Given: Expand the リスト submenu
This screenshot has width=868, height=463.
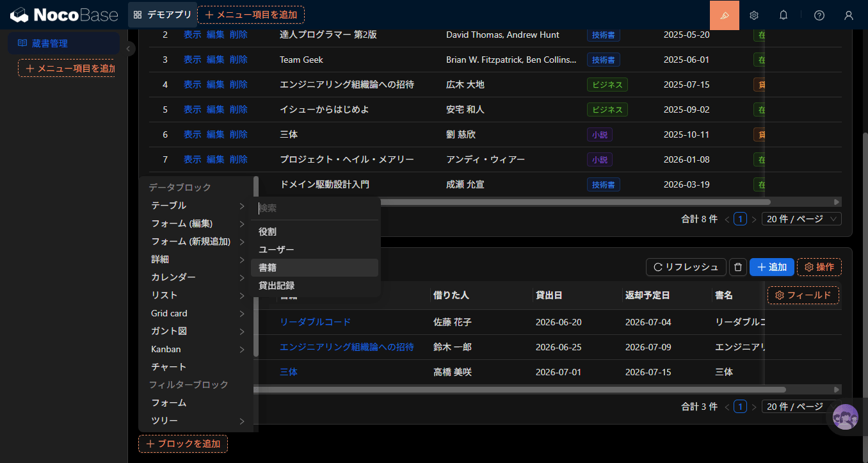Looking at the screenshot, I should click(197, 295).
